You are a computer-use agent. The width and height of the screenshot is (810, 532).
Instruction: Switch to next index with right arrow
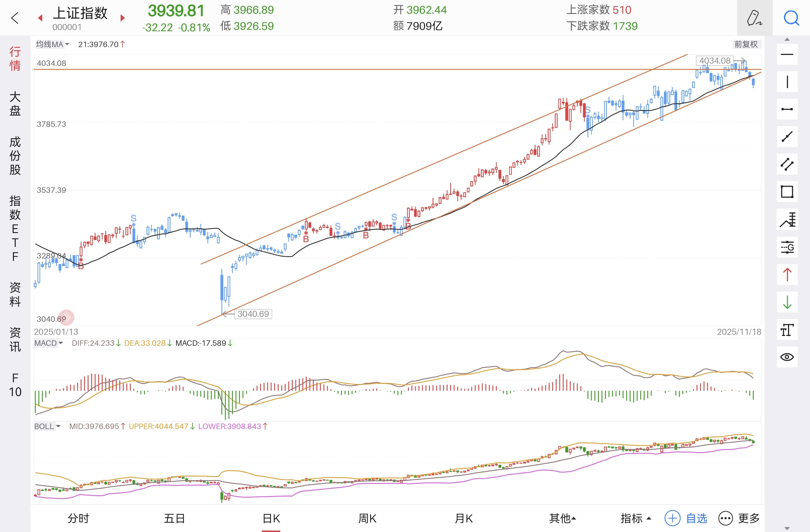pos(123,18)
